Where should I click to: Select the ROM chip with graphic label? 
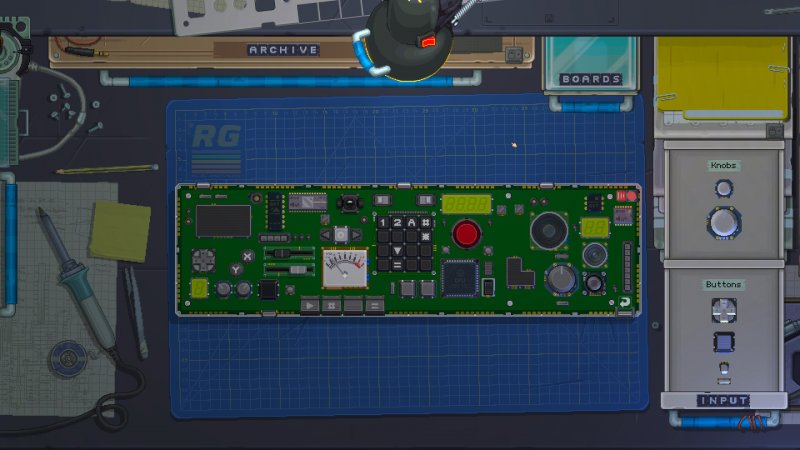[307, 202]
